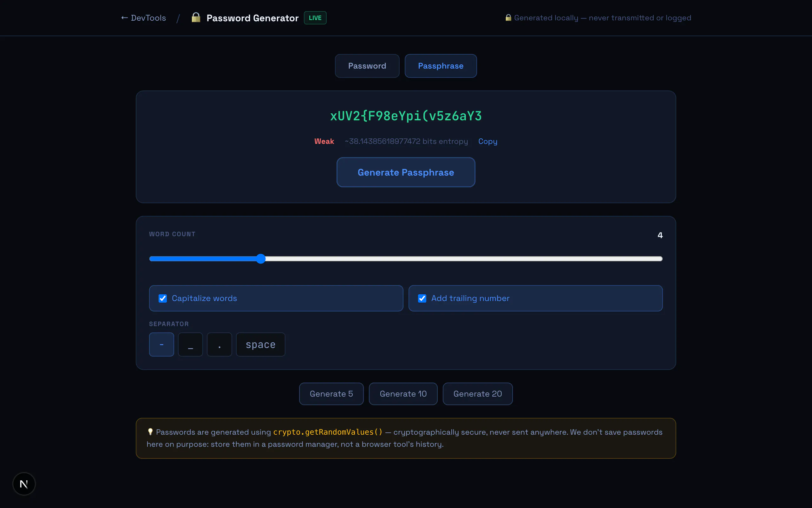This screenshot has height=508, width=812.
Task: Click the lock icon beside Generated locally notice
Action: [x=508, y=17]
